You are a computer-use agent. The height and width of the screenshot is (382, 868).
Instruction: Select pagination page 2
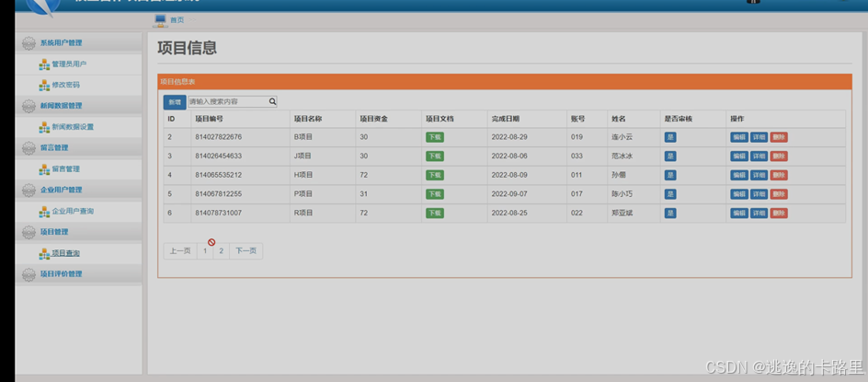(221, 251)
